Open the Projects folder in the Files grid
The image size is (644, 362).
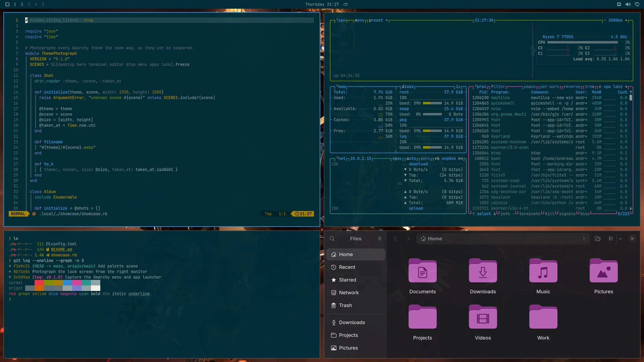click(x=422, y=317)
